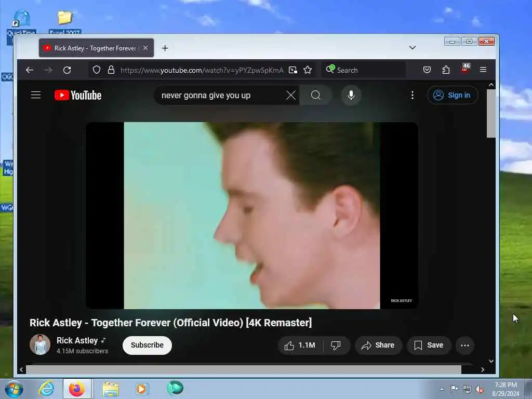Click the forward navigation arrow

click(x=48, y=70)
